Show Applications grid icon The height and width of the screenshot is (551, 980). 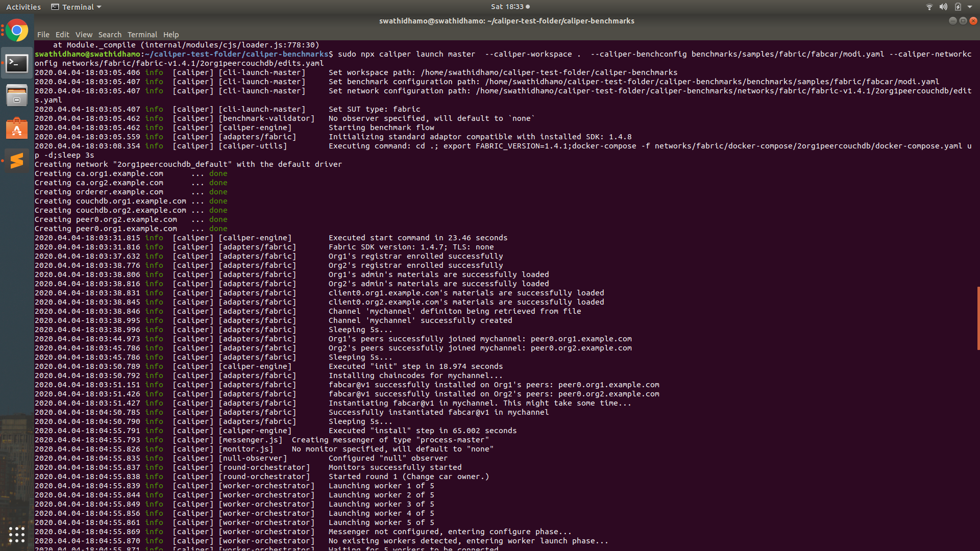(17, 534)
